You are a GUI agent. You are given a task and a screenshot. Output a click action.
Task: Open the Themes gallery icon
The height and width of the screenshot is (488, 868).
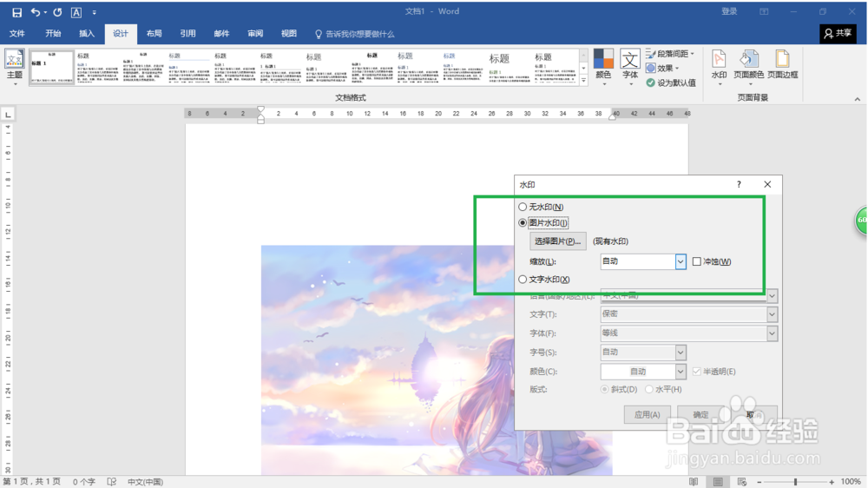[15, 59]
